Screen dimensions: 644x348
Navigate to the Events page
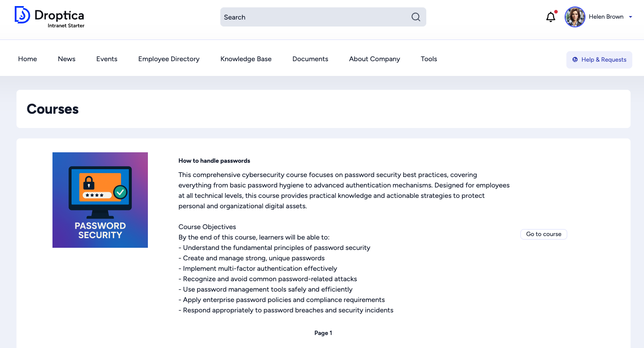point(107,59)
